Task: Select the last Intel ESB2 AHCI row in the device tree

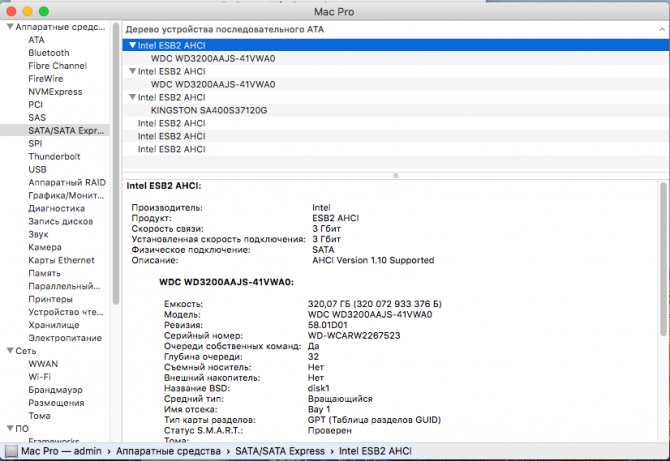Action: [x=396, y=149]
